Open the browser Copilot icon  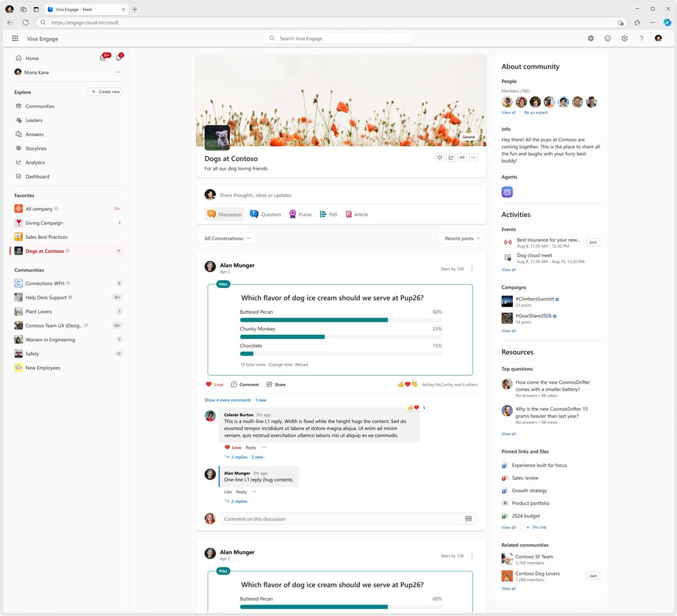tap(667, 22)
